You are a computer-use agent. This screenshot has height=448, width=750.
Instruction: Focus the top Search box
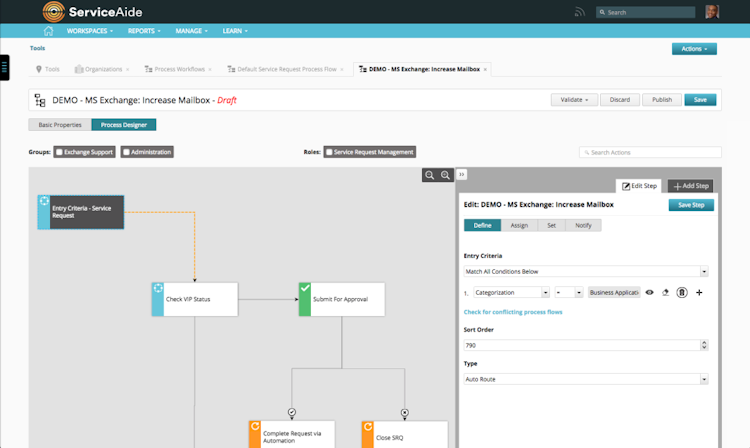coord(646,12)
